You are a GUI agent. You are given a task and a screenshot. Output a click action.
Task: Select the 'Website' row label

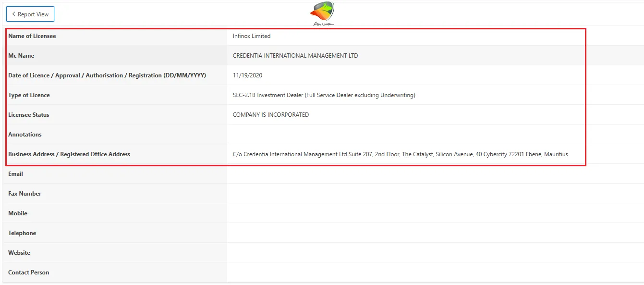pos(19,253)
